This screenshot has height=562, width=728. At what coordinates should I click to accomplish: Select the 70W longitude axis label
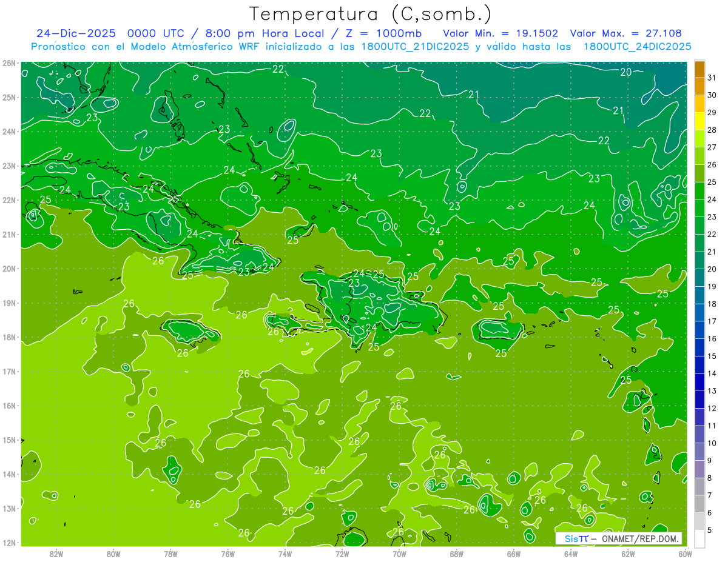399,554
